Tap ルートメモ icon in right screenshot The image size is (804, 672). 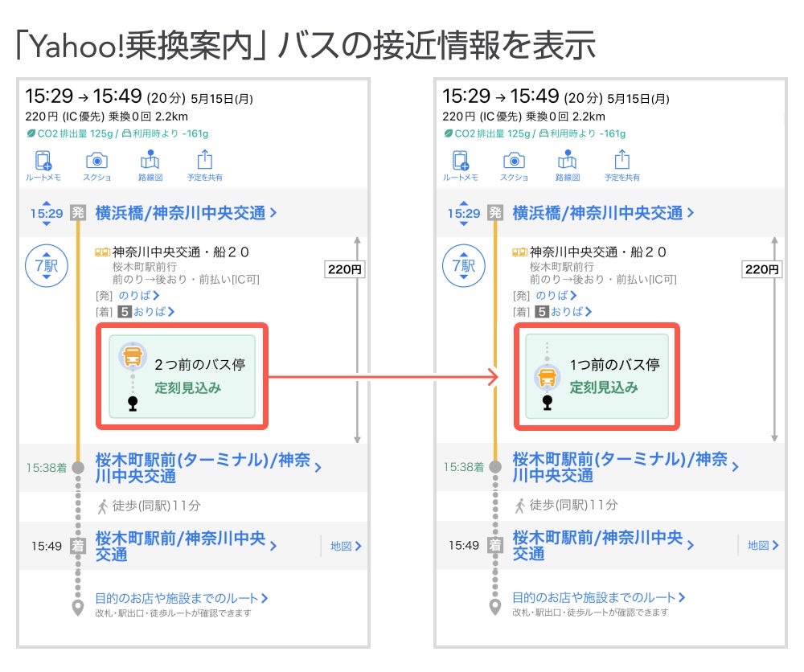[461, 161]
